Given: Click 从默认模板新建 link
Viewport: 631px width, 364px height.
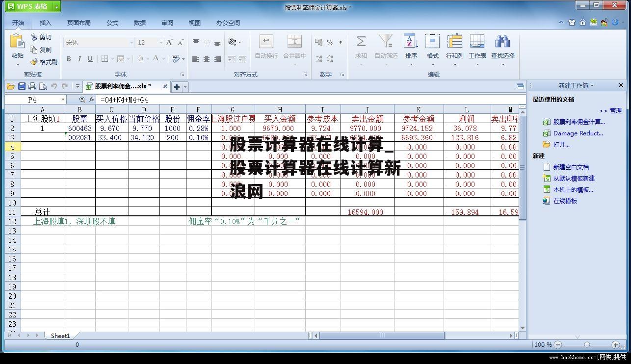Looking at the screenshot, I should [x=574, y=178].
